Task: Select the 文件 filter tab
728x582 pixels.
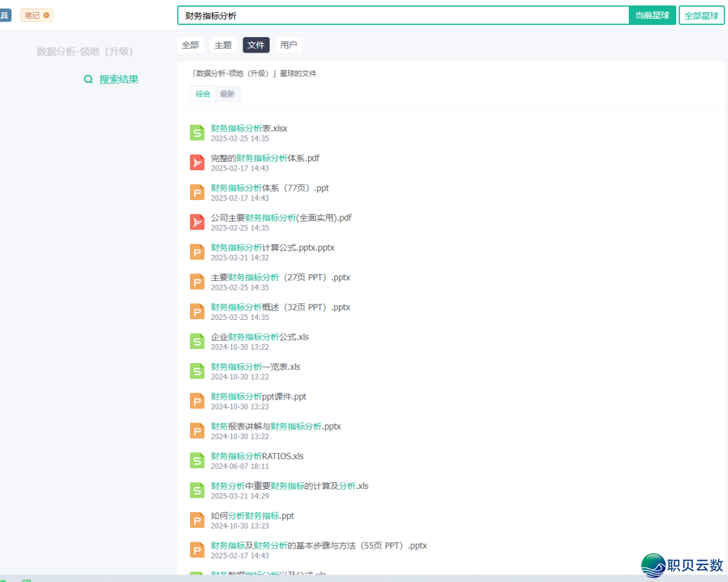Action: [x=256, y=45]
